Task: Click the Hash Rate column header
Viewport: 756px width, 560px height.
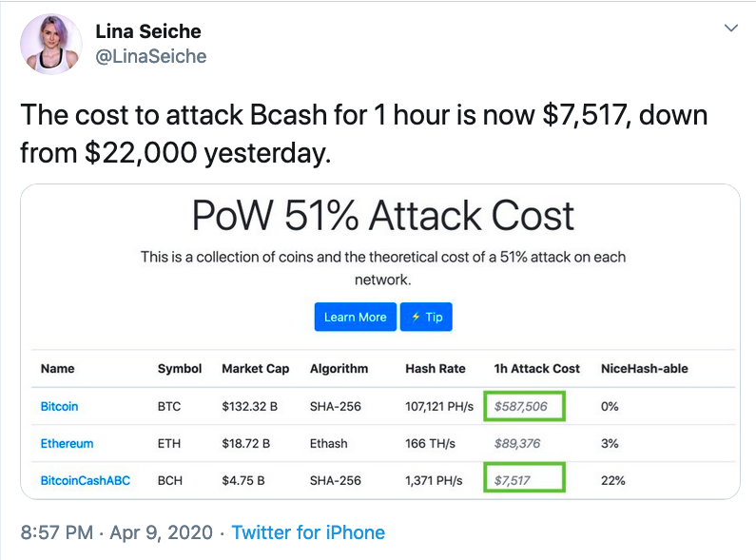Action: tap(435, 369)
